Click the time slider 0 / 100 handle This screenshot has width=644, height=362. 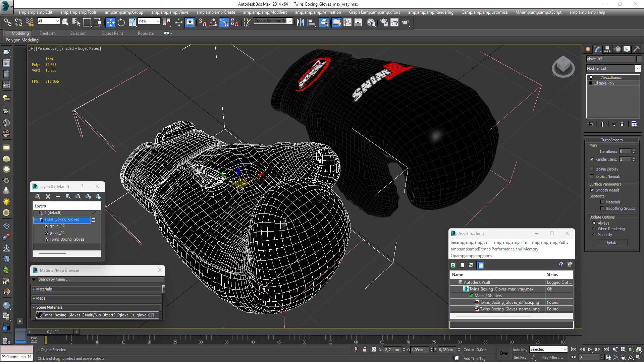53,332
